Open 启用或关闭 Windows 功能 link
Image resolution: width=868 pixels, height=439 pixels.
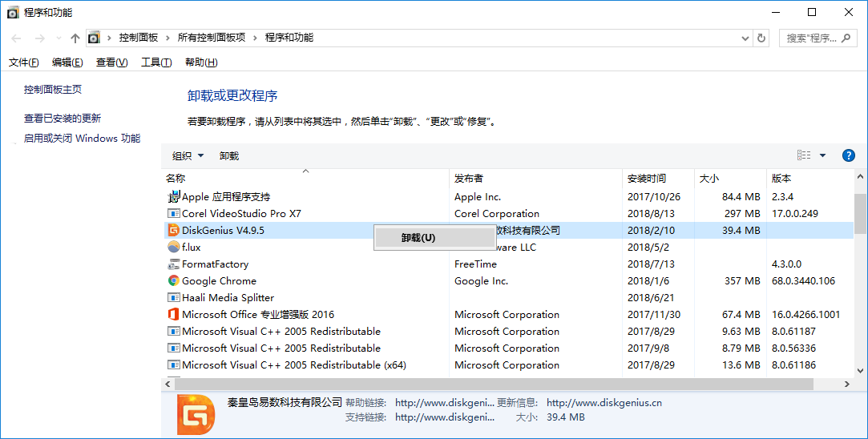tap(82, 138)
